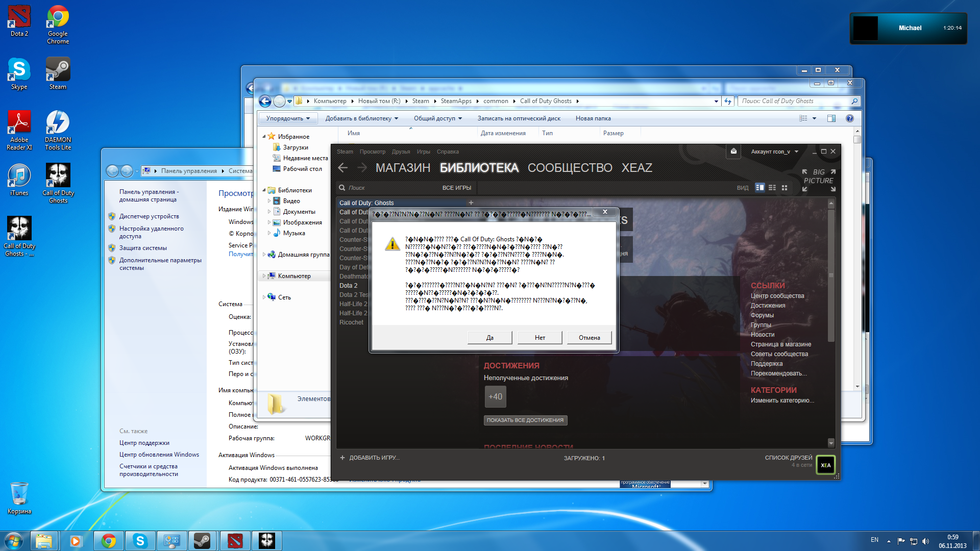Image resolution: width=980 pixels, height=551 pixels.
Task: Click volume speaker tray icon
Action: pos(925,541)
